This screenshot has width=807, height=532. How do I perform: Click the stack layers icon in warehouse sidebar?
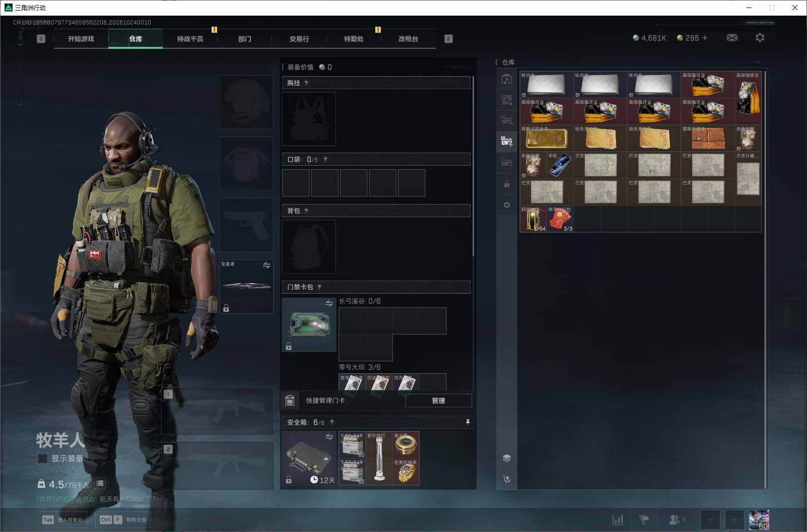click(507, 458)
